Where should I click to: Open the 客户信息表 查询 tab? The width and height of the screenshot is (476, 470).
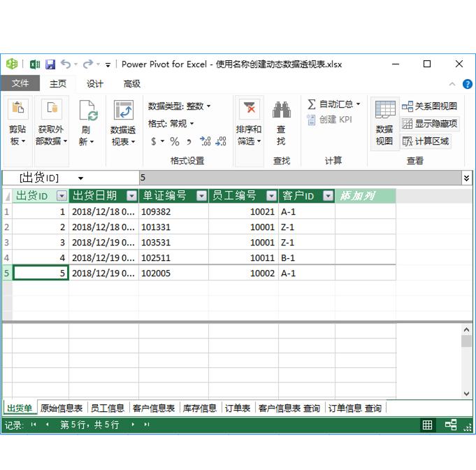point(289,408)
